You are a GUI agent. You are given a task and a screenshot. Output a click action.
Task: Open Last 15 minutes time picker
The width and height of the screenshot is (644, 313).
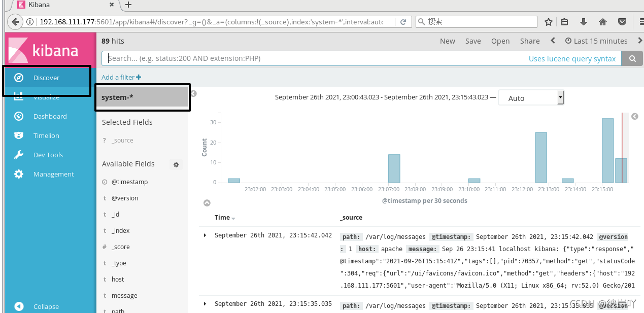pyautogui.click(x=596, y=41)
